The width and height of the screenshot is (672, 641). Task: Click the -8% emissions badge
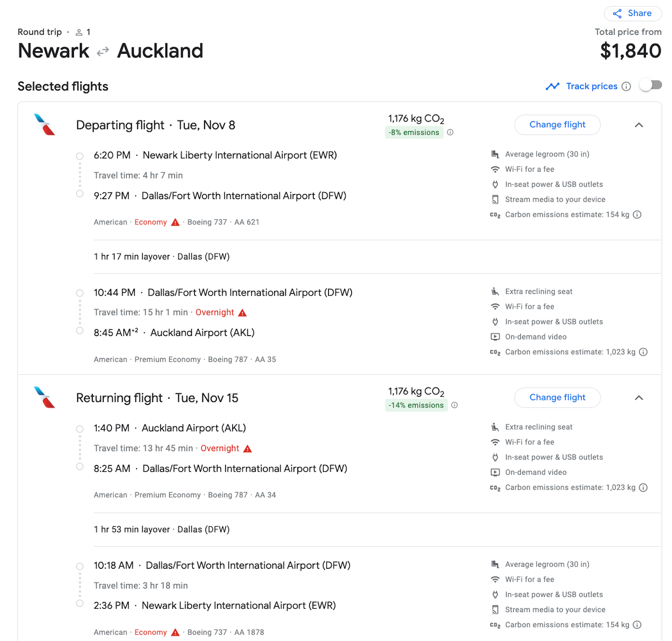pos(414,132)
